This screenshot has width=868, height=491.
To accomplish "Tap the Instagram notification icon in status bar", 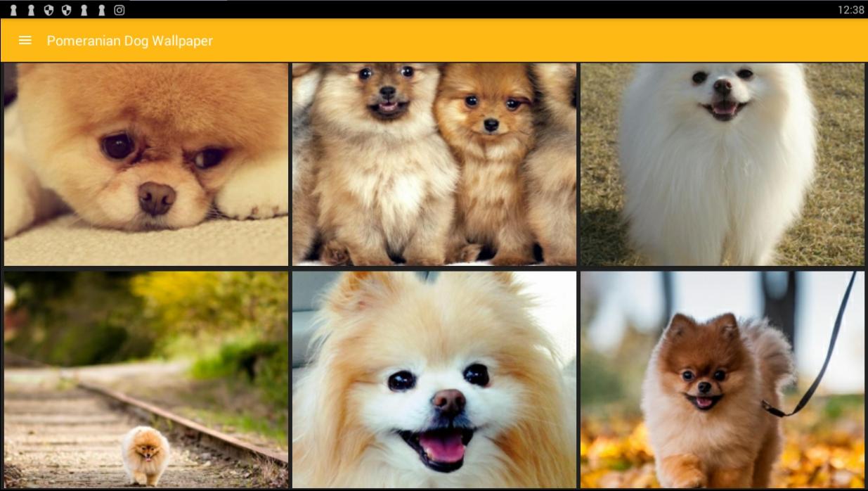I will 119,10.
